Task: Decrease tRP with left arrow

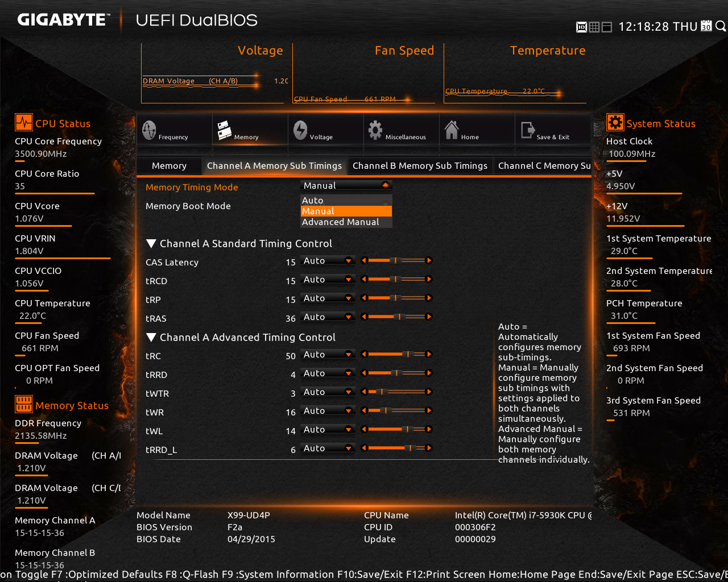Action: click(364, 298)
